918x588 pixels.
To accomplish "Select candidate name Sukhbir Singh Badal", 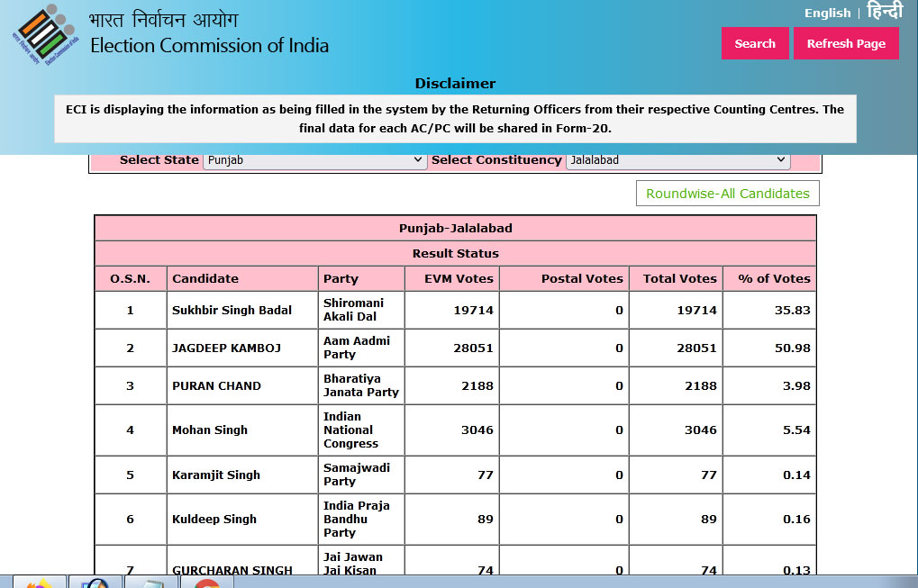I will click(x=232, y=310).
